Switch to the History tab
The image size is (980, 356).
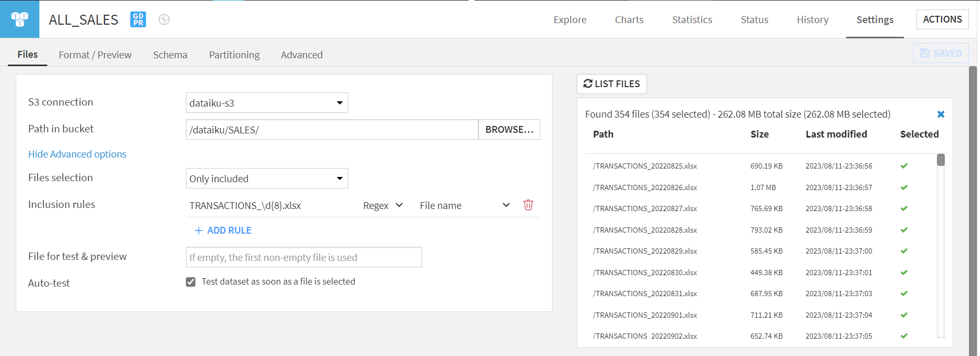pos(812,19)
